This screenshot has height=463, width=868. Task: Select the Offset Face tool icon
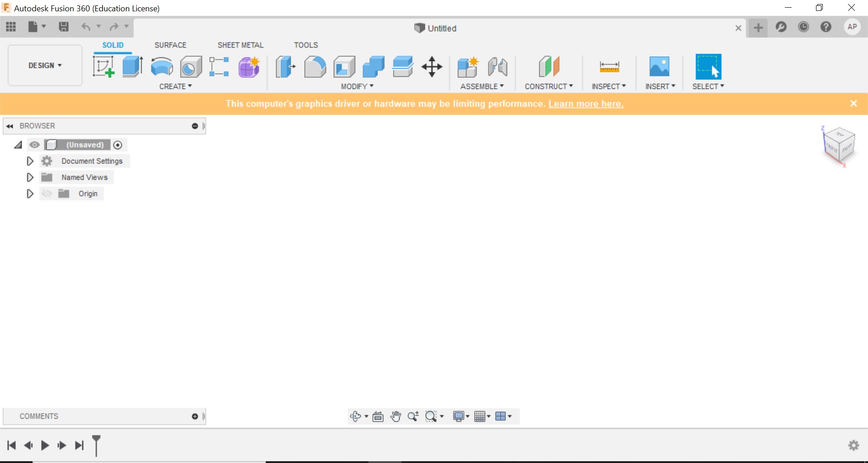(403, 67)
